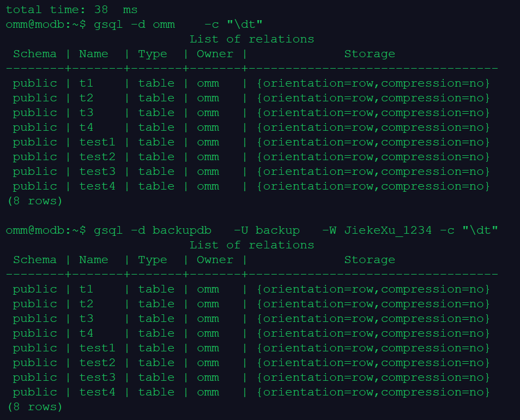
Task: Click Schema header in the backupdb output
Action: tap(35, 260)
